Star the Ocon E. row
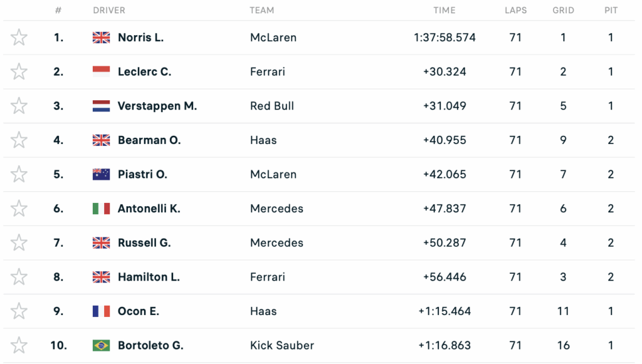 click(19, 311)
